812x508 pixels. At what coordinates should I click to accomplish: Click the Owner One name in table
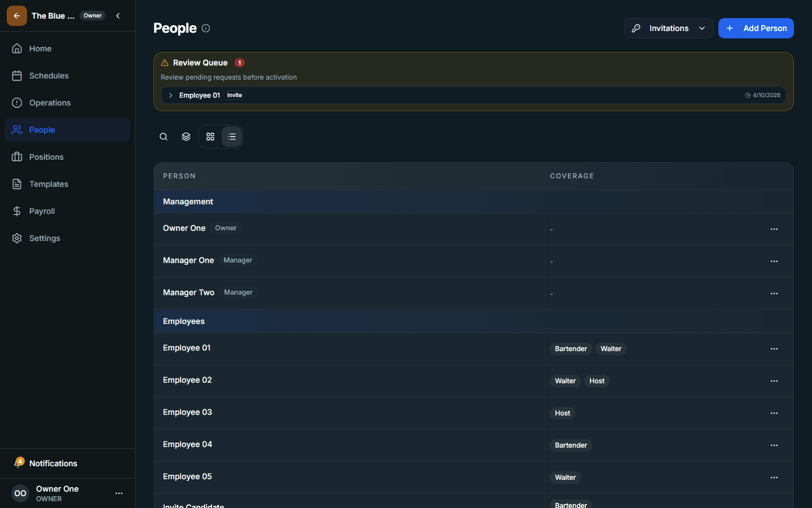click(184, 228)
